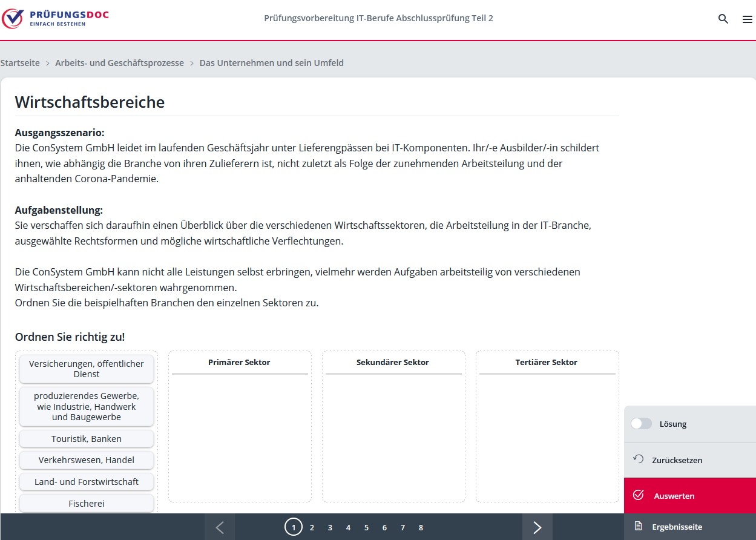
Task: Select question page 8
Action: coord(421,527)
